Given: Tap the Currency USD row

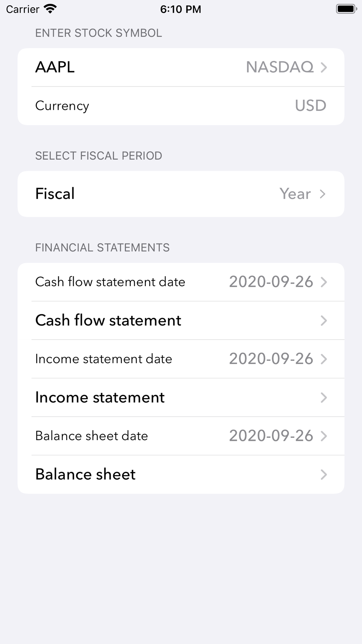Looking at the screenshot, I should tap(181, 106).
